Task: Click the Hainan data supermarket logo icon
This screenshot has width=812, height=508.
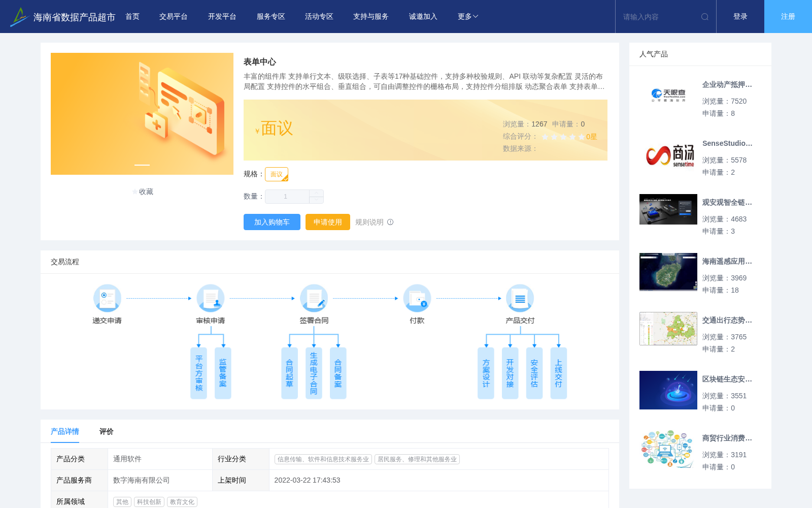Action: click(19, 17)
